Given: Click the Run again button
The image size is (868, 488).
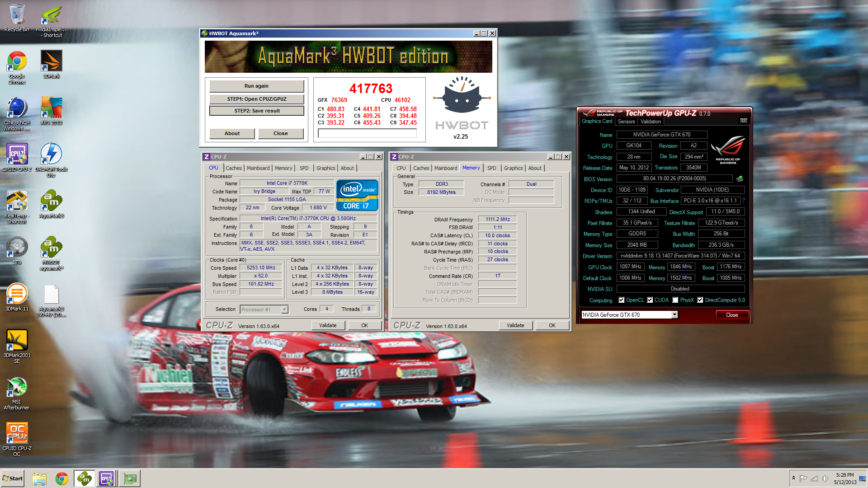Looking at the screenshot, I should [x=257, y=86].
